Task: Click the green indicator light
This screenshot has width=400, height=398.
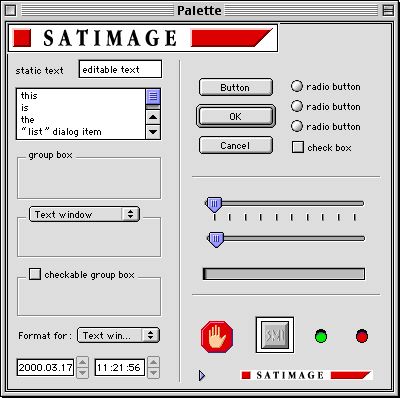Action: click(321, 336)
